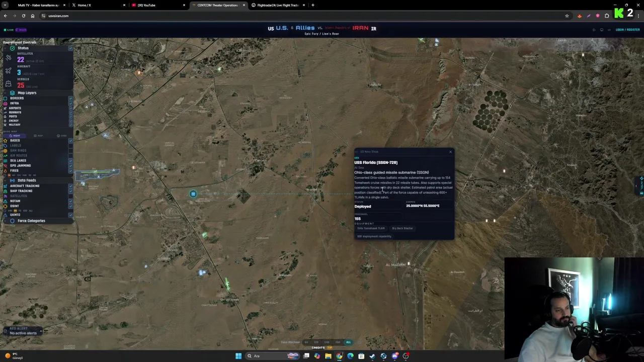Open Microsoft Edge from the taskbar
Viewport: 644px width, 362px height.
click(350, 356)
